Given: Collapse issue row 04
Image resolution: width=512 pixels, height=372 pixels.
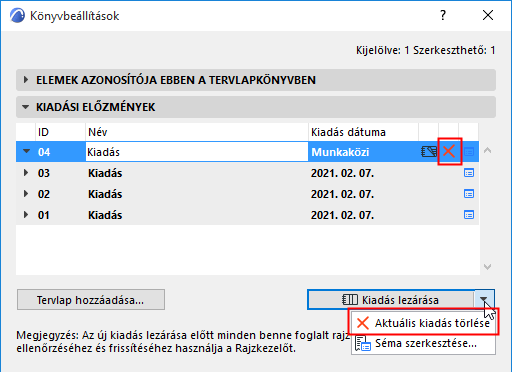Looking at the screenshot, I should coord(26,151).
